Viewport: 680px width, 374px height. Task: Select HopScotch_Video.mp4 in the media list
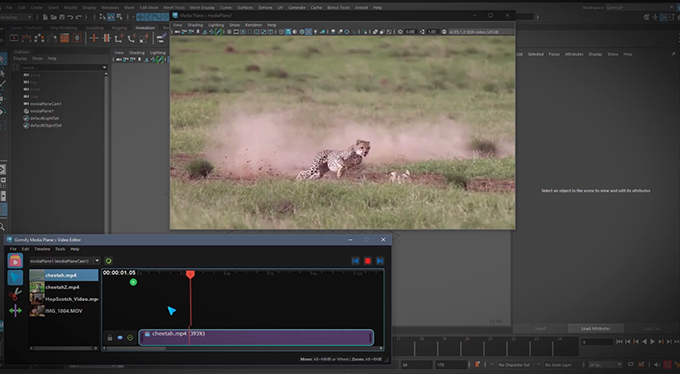tap(64, 299)
